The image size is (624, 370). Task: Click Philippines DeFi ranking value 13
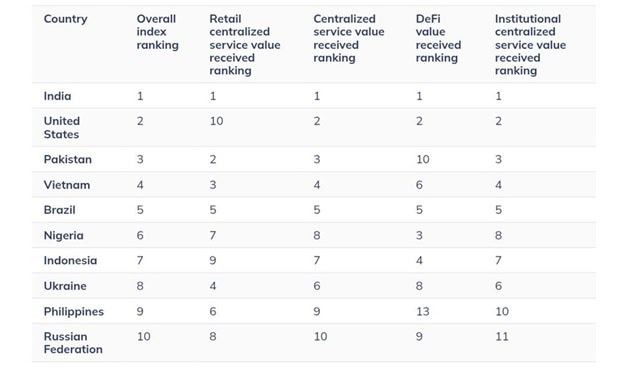pos(423,311)
